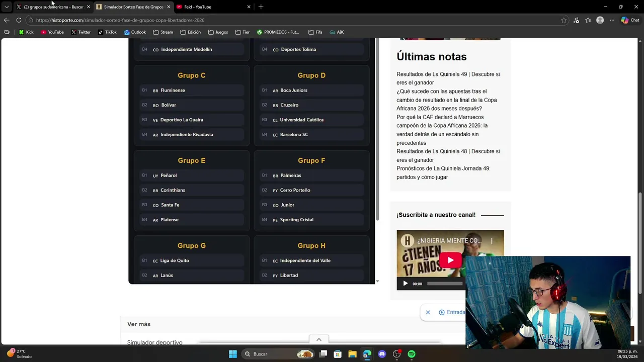644x362 pixels.
Task: Click the simulator panel vertical scrollbar
Action: point(377,129)
